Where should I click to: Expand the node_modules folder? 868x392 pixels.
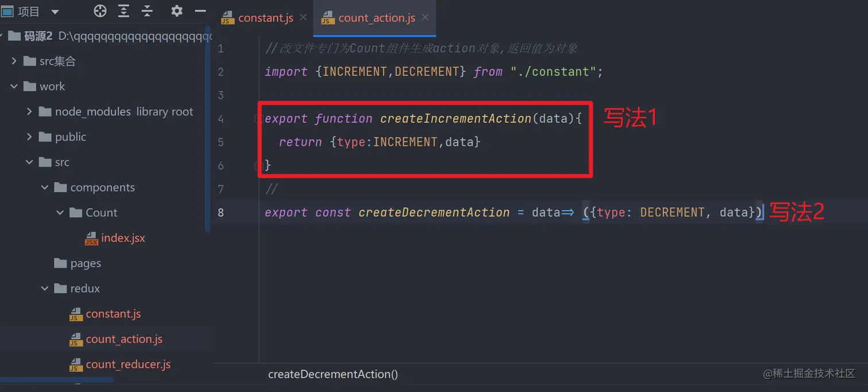(x=29, y=111)
